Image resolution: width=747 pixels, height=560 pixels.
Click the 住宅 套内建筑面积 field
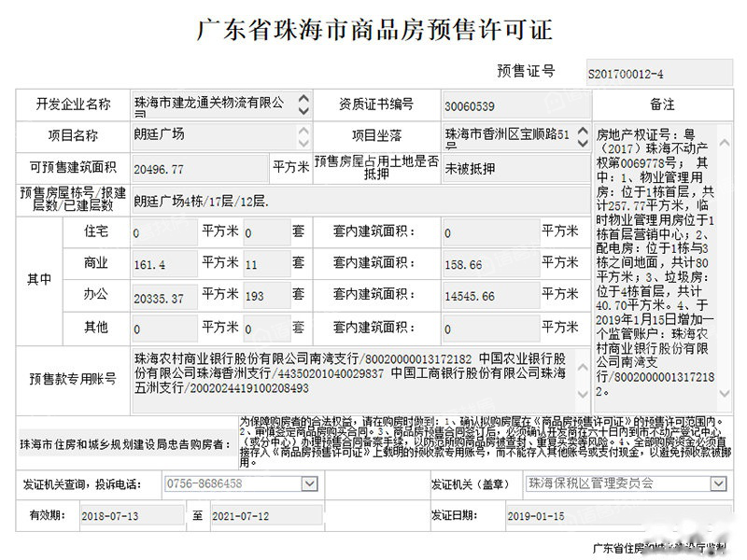click(x=491, y=232)
